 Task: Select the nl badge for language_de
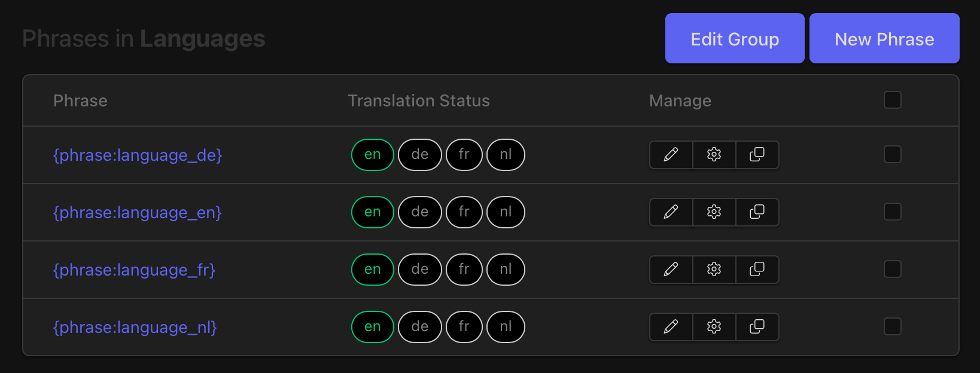click(x=506, y=155)
